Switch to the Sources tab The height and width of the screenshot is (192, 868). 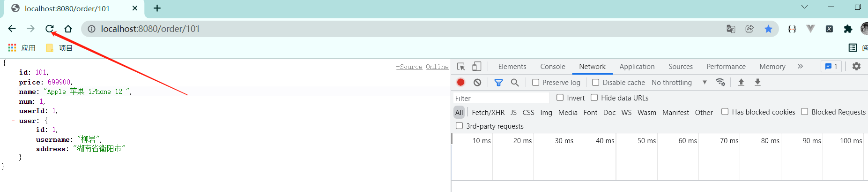[681, 67]
